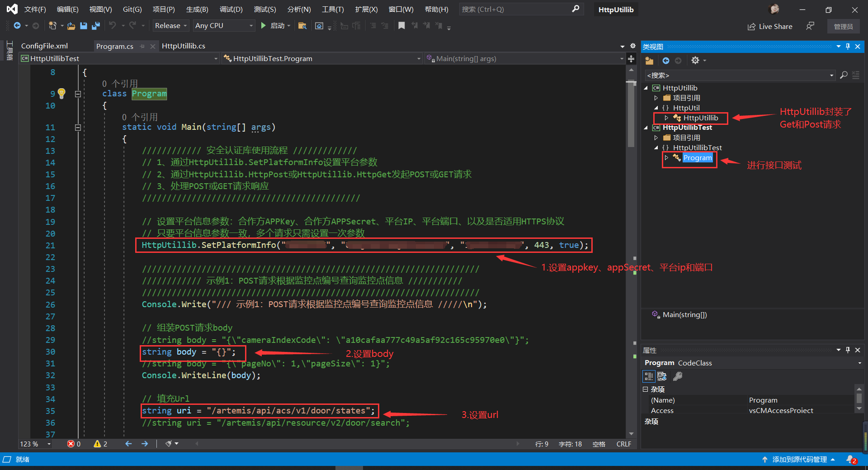Screen dimensions: 868x470
Task: Open the 文件(F) menu
Action: (35, 9)
